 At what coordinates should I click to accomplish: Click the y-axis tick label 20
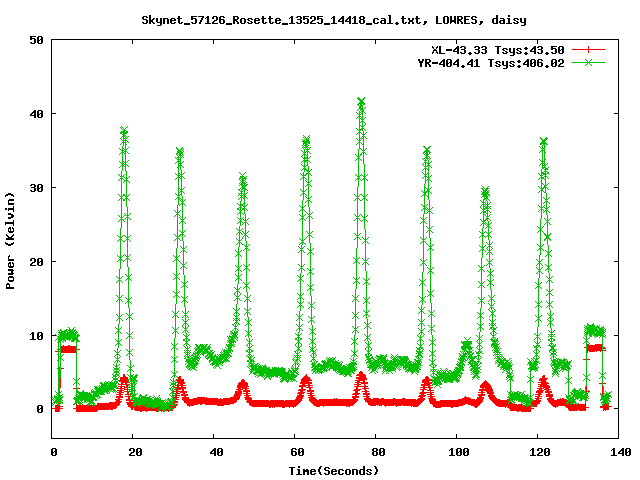[36, 262]
